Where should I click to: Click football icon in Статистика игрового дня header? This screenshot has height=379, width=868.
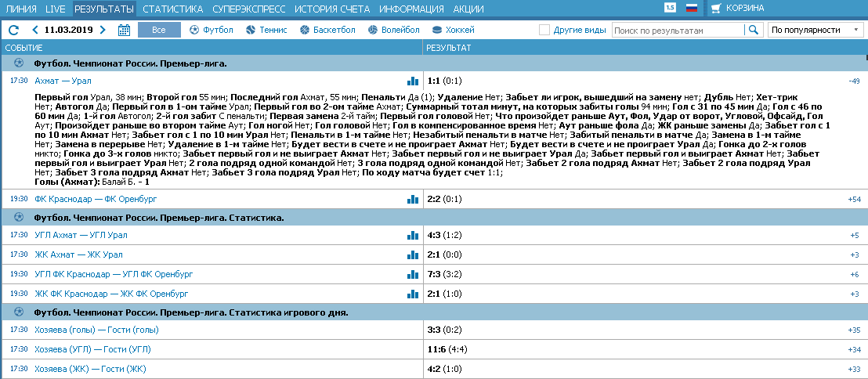coord(20,312)
